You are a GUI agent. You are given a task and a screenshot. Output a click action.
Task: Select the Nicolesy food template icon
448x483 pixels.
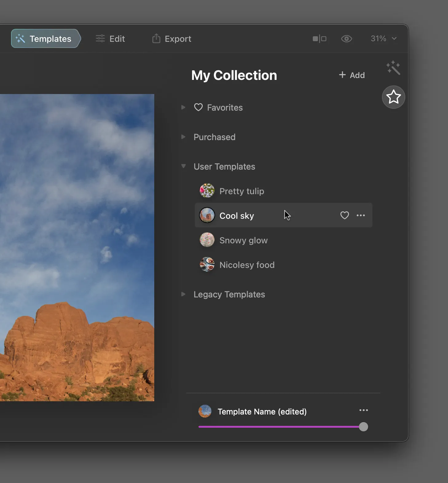[x=207, y=265]
